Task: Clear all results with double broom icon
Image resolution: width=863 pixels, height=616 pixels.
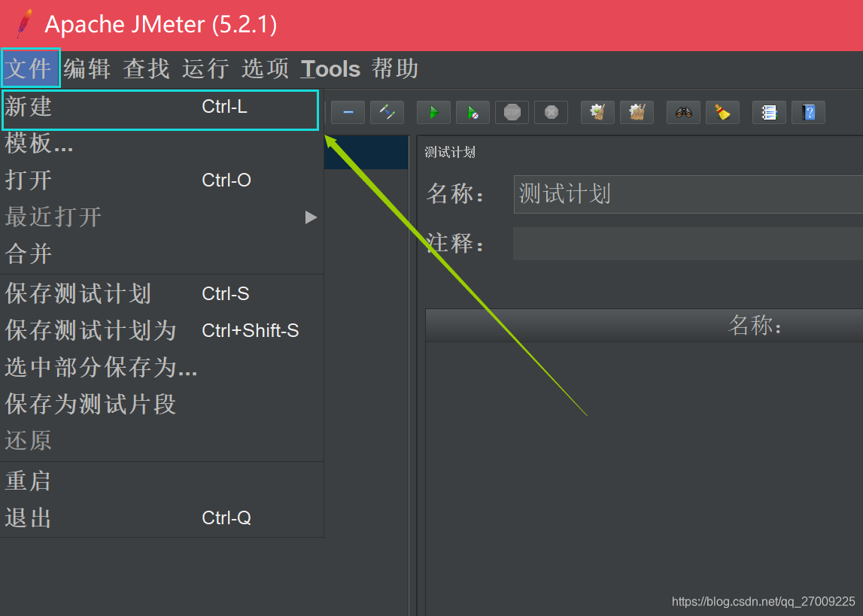Action: coord(637,112)
